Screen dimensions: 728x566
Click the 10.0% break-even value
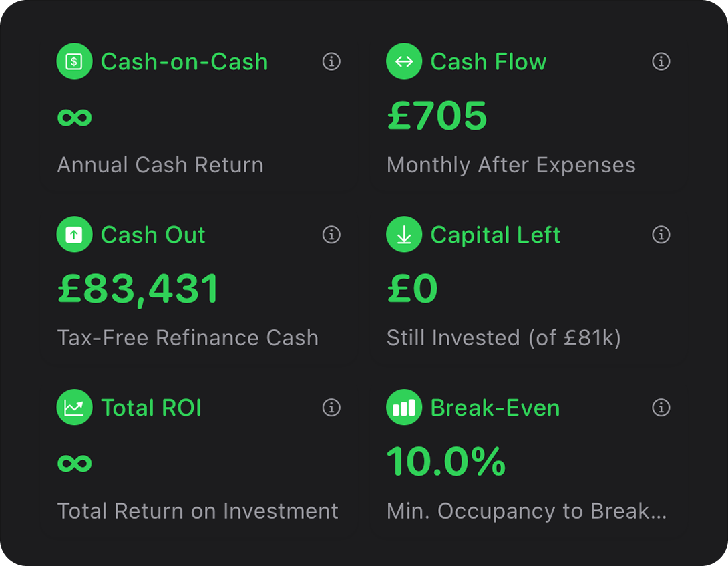point(445,462)
